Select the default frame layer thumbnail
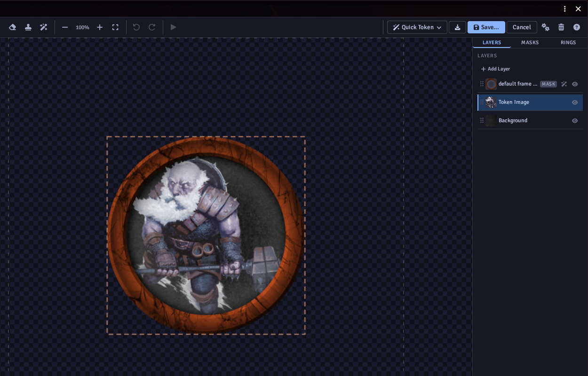Image resolution: width=588 pixels, height=376 pixels. coord(491,84)
